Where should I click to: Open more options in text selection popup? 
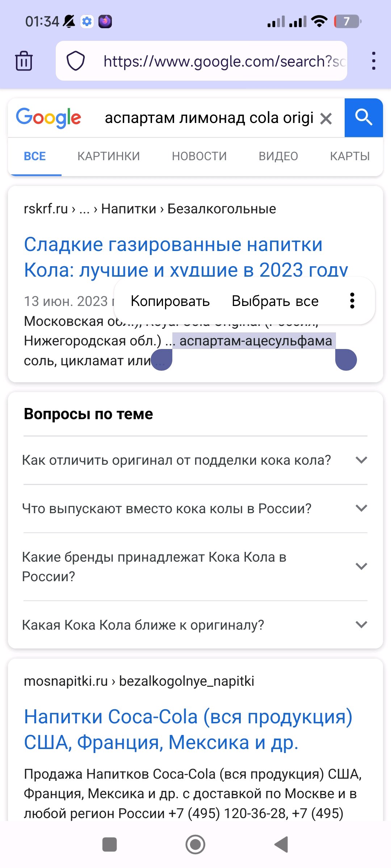coord(352,301)
